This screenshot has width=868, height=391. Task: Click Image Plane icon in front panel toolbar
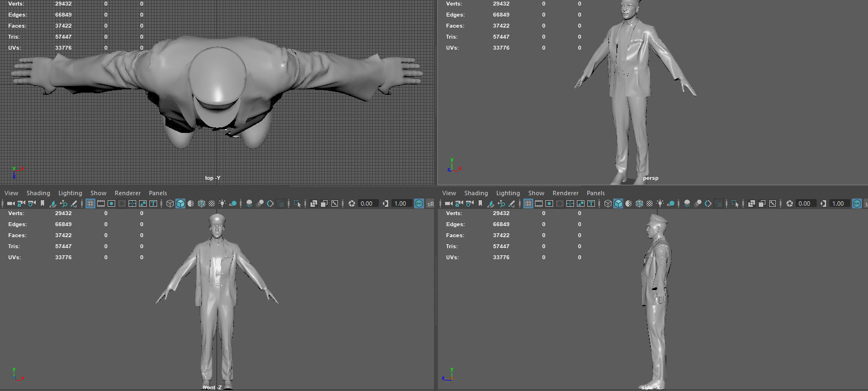pyautogui.click(x=53, y=203)
